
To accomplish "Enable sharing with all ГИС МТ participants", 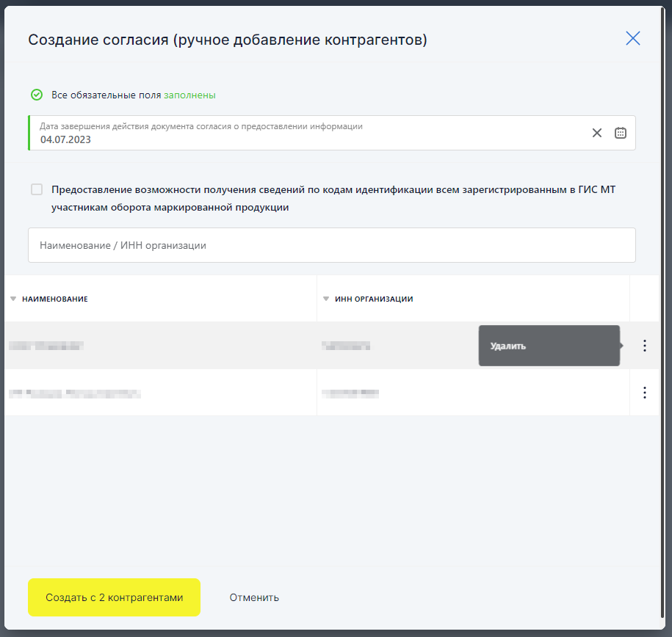I will coord(37,189).
